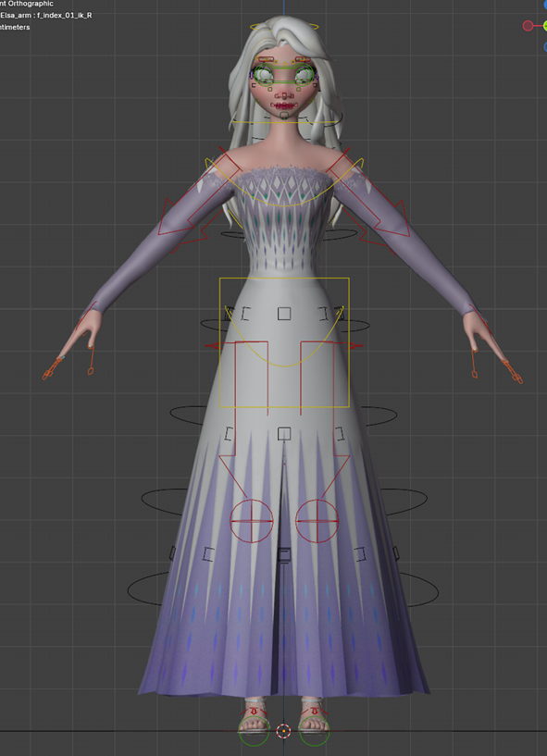Select the yellow chest curve control on bodice
The width and height of the screenshot is (547, 756).
284,182
